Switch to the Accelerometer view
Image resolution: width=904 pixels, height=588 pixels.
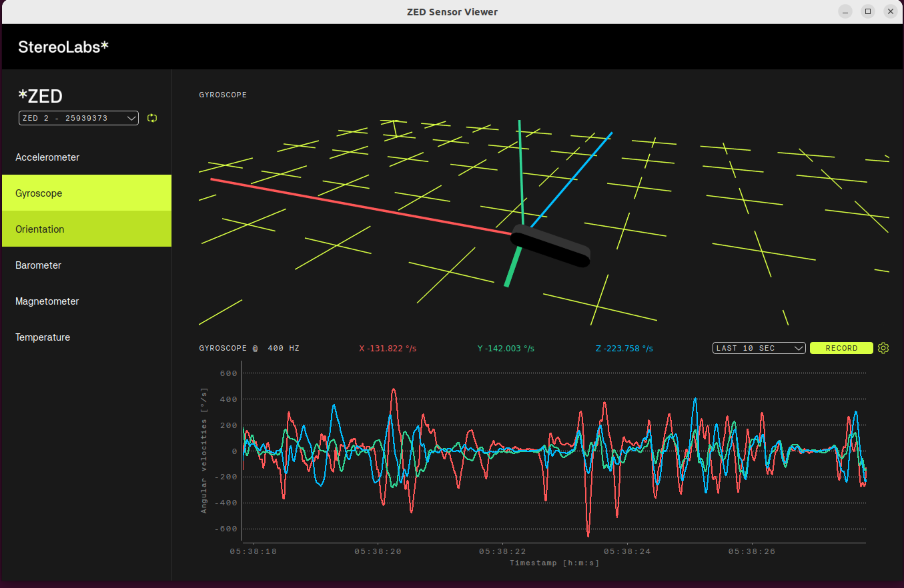click(47, 157)
